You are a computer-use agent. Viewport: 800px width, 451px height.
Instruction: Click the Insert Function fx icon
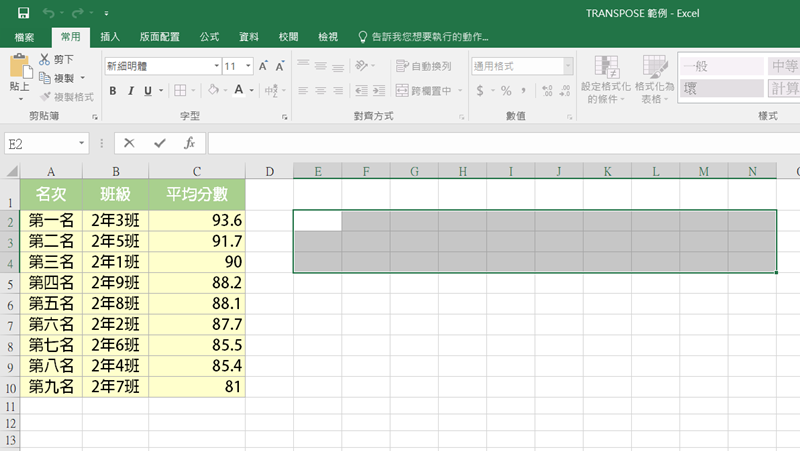coord(189,143)
